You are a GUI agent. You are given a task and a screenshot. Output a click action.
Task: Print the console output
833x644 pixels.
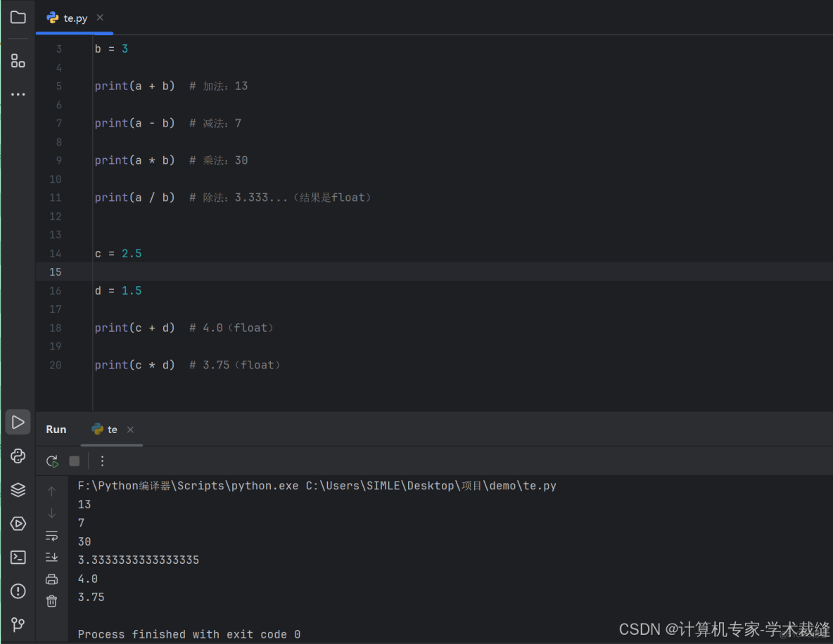click(x=51, y=579)
